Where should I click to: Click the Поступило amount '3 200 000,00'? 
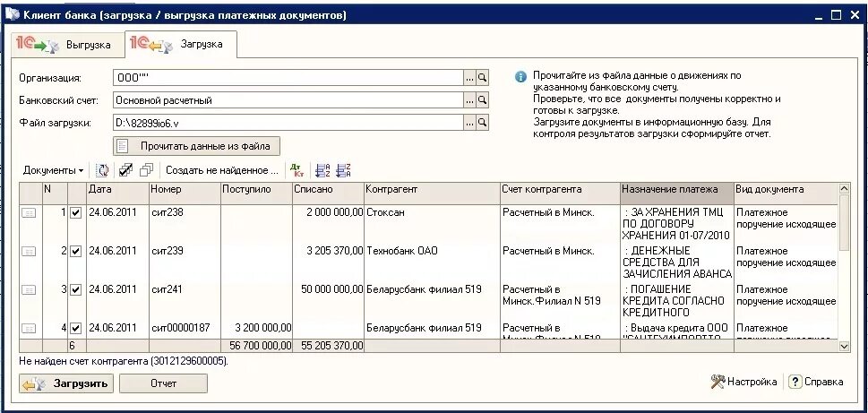click(x=263, y=328)
